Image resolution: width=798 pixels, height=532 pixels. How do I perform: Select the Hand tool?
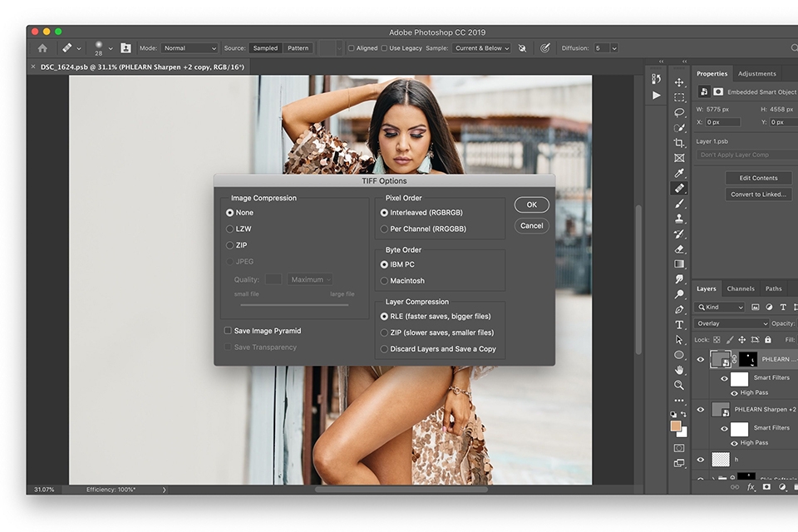[x=679, y=370]
